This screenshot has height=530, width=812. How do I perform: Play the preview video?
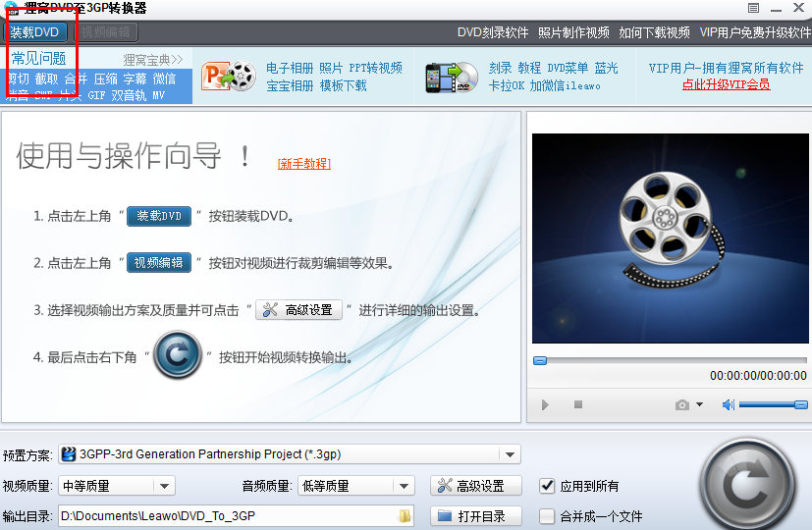tap(545, 404)
